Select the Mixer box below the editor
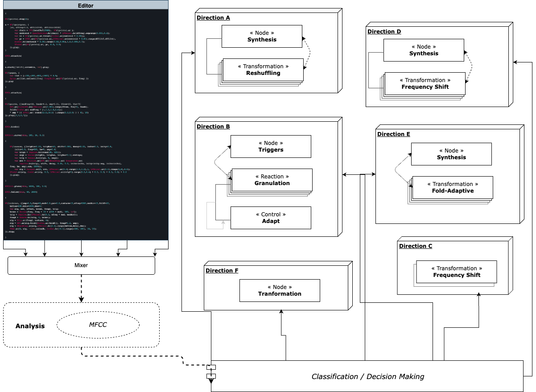Image resolution: width=536 pixels, height=392 pixels. [x=81, y=265]
